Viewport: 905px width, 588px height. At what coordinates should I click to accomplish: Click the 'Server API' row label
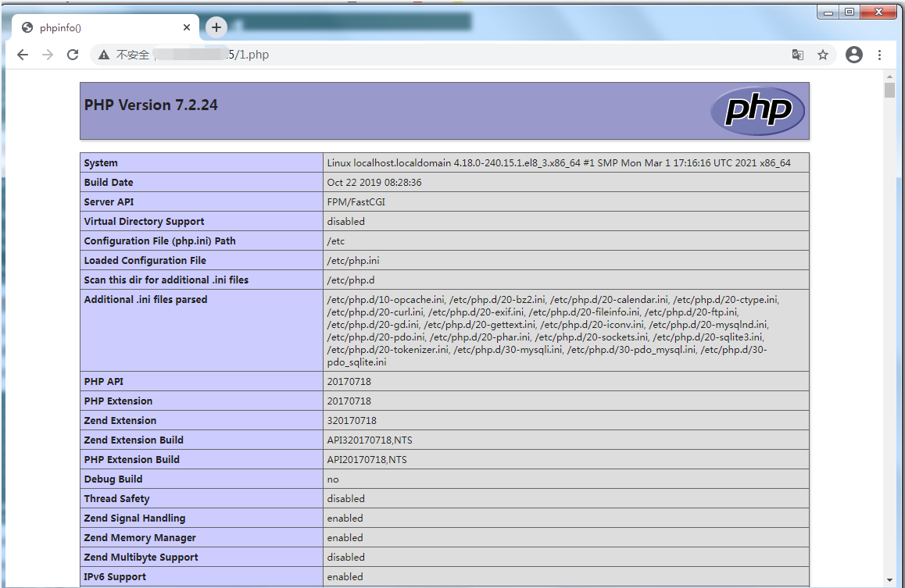coord(109,201)
